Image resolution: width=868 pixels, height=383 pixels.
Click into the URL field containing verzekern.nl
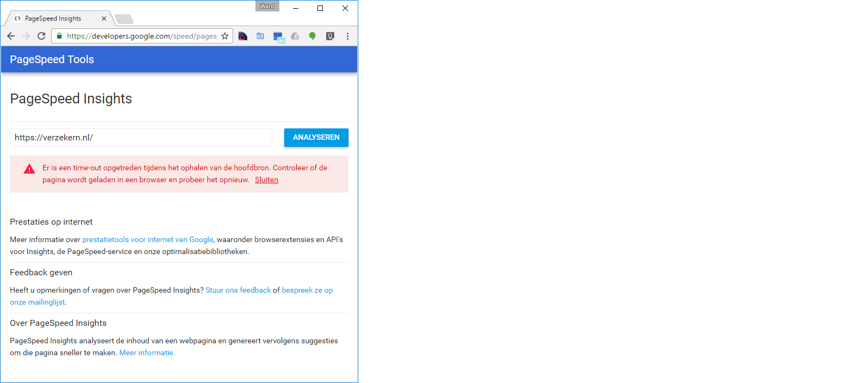[x=141, y=138]
